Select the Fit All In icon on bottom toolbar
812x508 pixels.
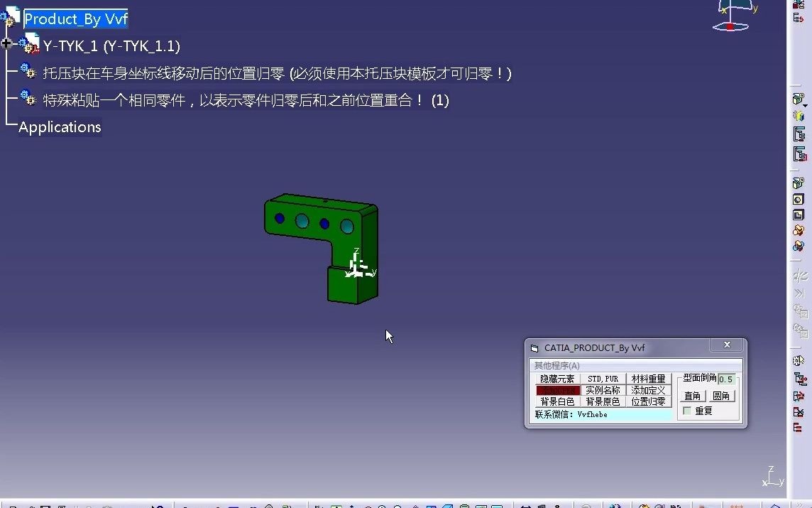point(336,504)
